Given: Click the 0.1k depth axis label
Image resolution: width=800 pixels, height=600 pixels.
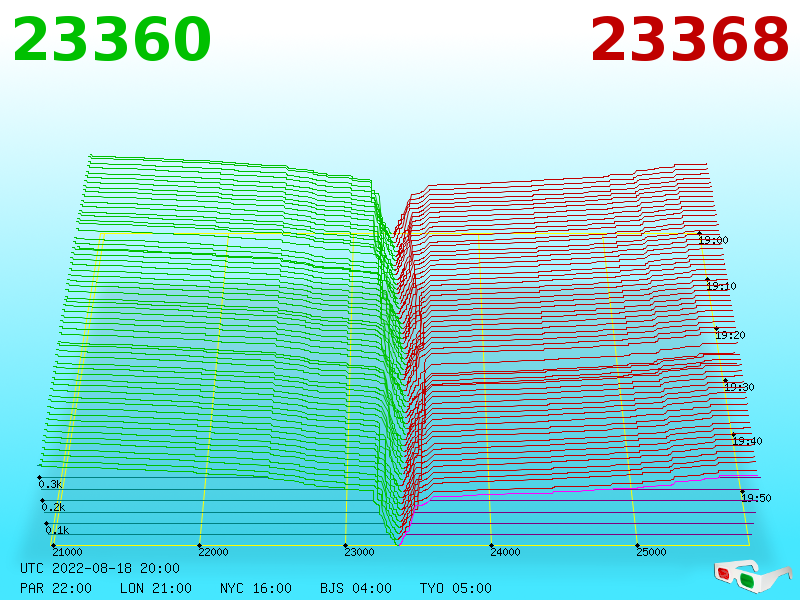Looking at the screenshot, I should pyautogui.click(x=57, y=530).
